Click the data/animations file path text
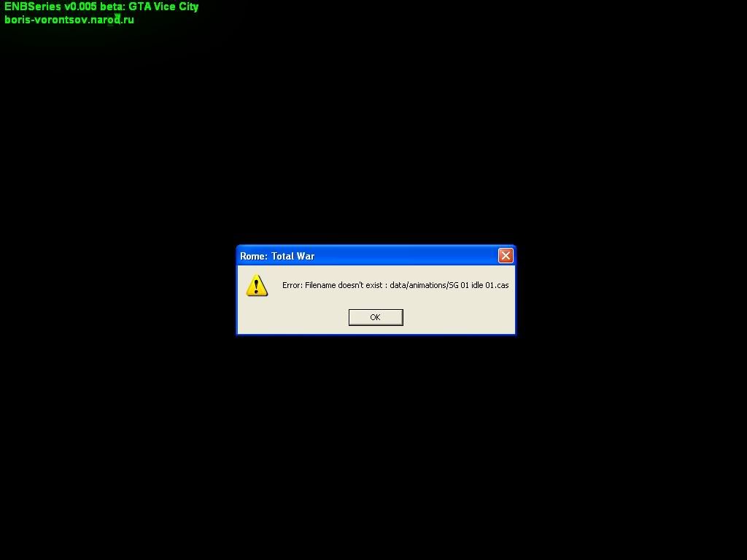The width and height of the screenshot is (747, 560). pos(418,285)
